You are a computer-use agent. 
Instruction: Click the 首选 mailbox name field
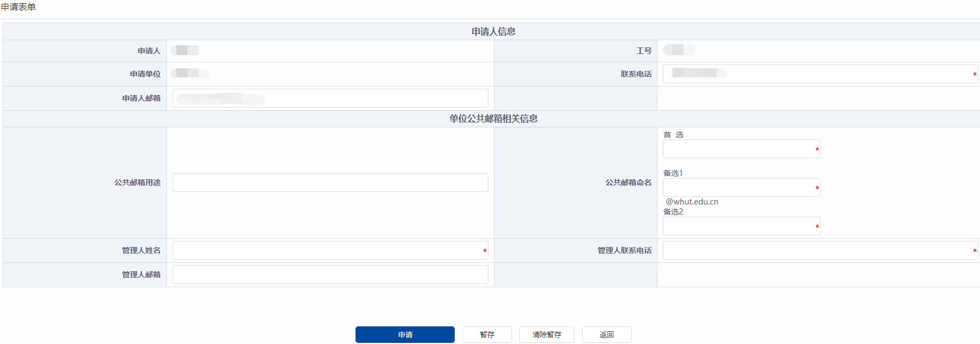click(741, 149)
